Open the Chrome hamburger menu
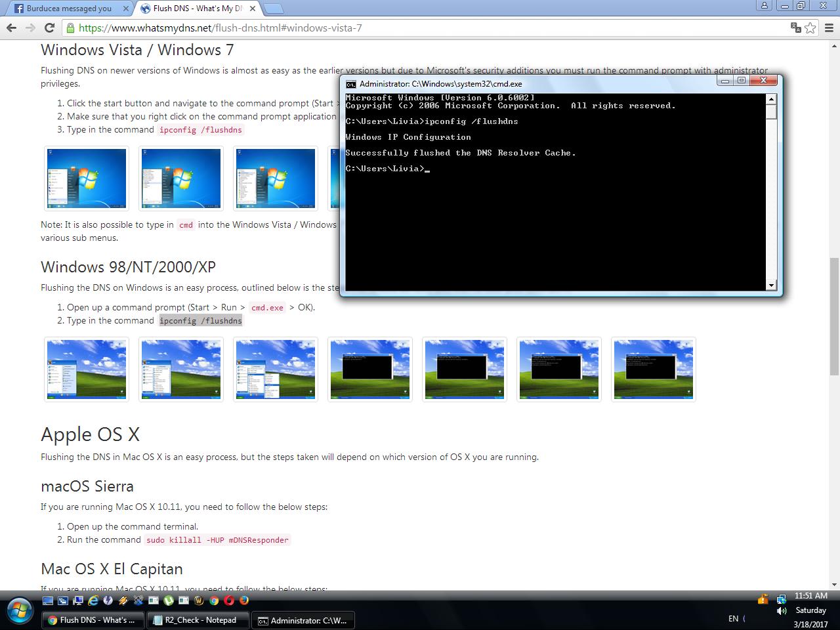Viewport: 840px width, 630px height. 829,28
